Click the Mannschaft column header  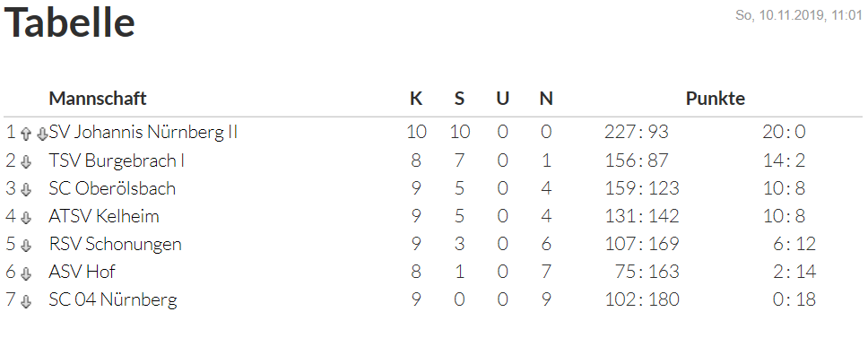click(98, 99)
